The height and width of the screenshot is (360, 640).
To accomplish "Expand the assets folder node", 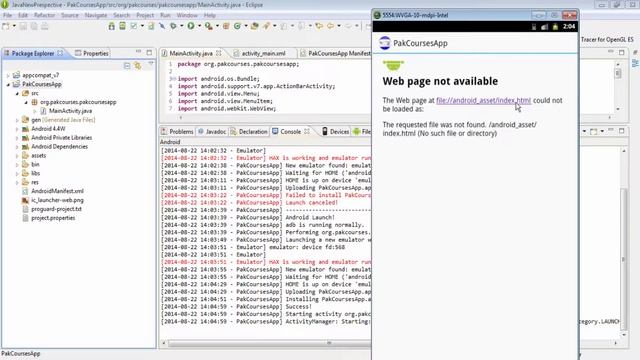I will coord(17,156).
